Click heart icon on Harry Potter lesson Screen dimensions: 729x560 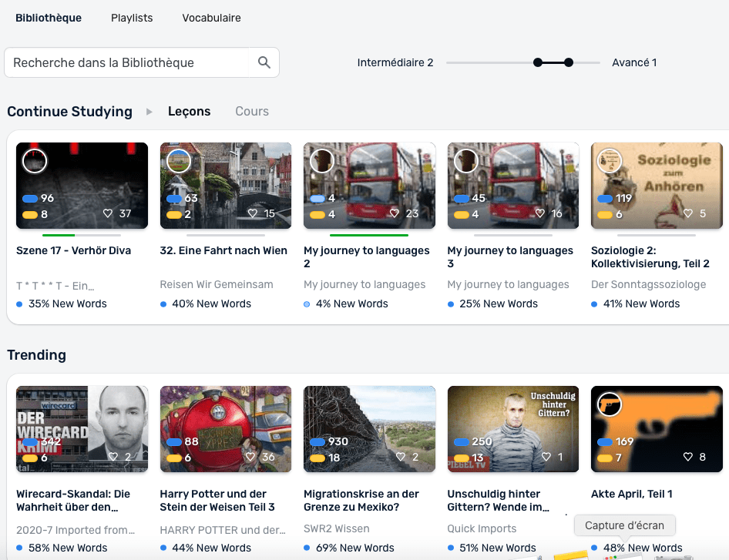252,458
